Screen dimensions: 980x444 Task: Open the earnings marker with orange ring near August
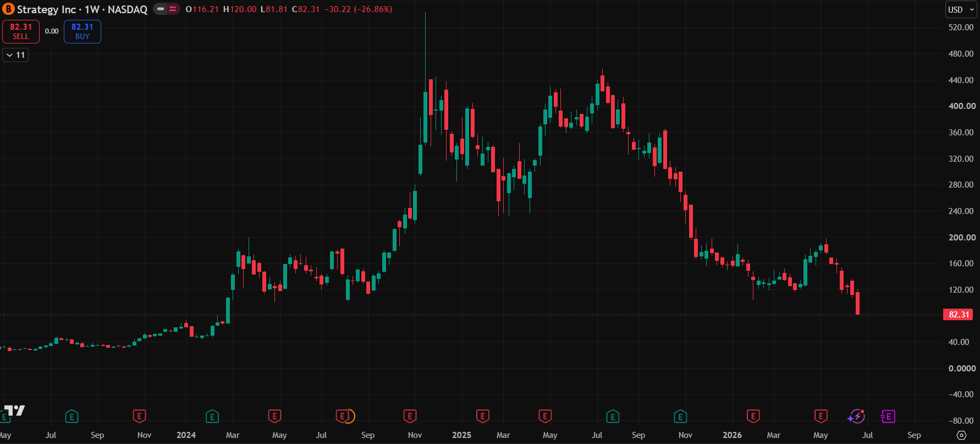click(345, 416)
